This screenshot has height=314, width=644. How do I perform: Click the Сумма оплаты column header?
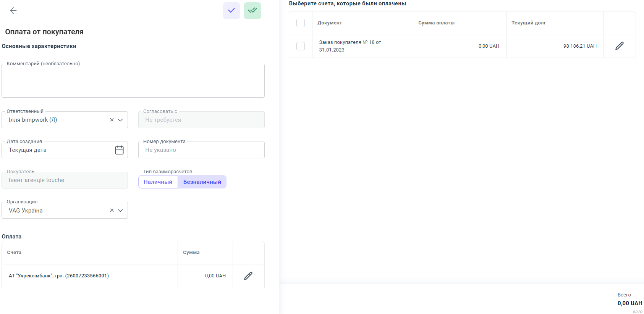pyautogui.click(x=436, y=23)
